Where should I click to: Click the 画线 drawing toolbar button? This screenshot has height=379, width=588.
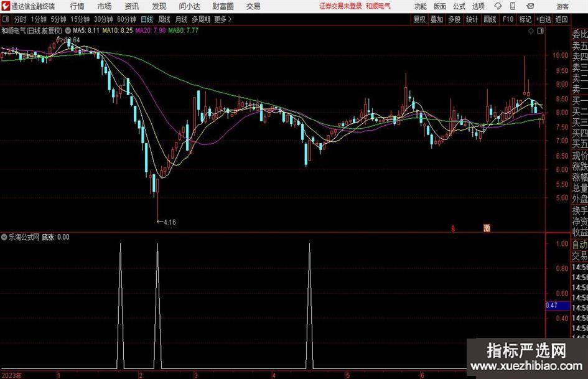pyautogui.click(x=490, y=19)
